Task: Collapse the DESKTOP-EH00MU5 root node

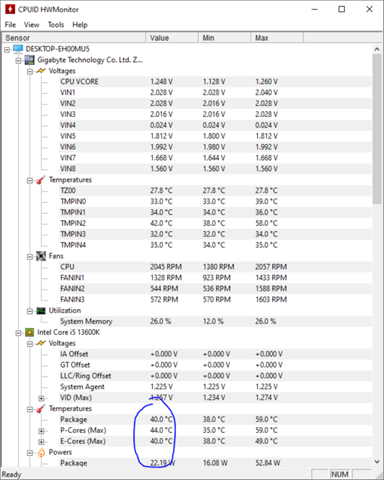Action: point(7,50)
